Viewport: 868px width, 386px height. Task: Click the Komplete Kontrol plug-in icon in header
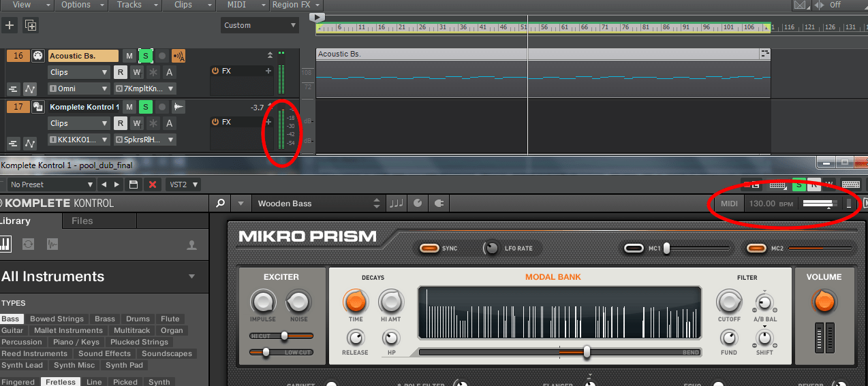pos(439,203)
